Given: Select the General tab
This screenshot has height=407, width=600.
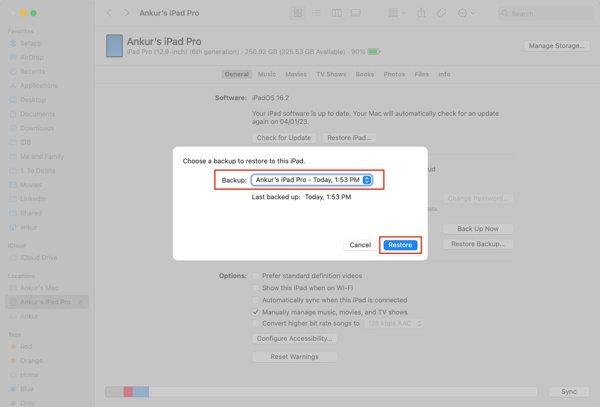Looking at the screenshot, I should point(236,74).
